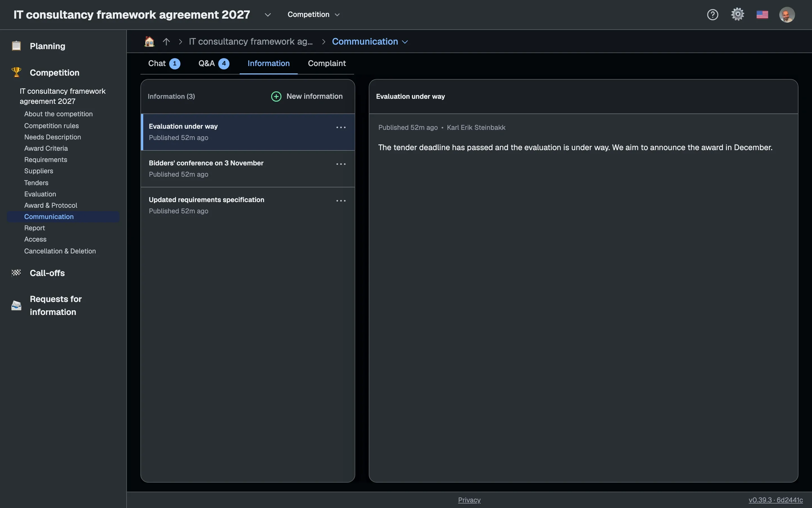Screen dimensions: 812x508
Task: Open Competition rules in sidebar
Action: coord(51,126)
